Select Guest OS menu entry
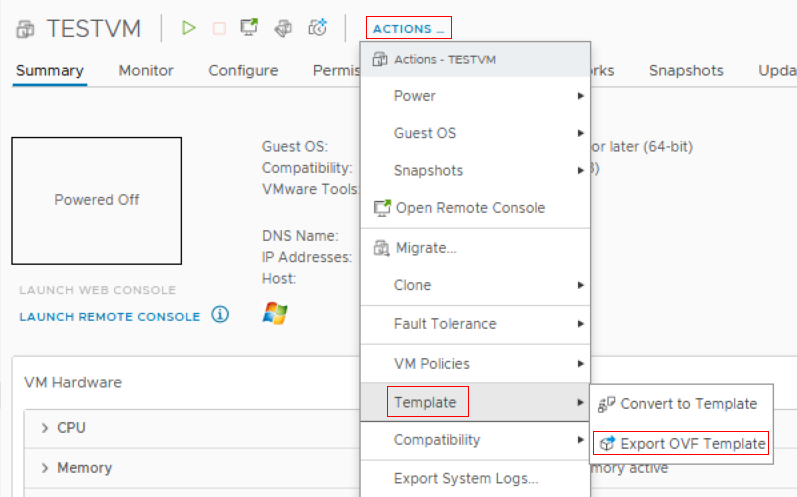 click(475, 133)
